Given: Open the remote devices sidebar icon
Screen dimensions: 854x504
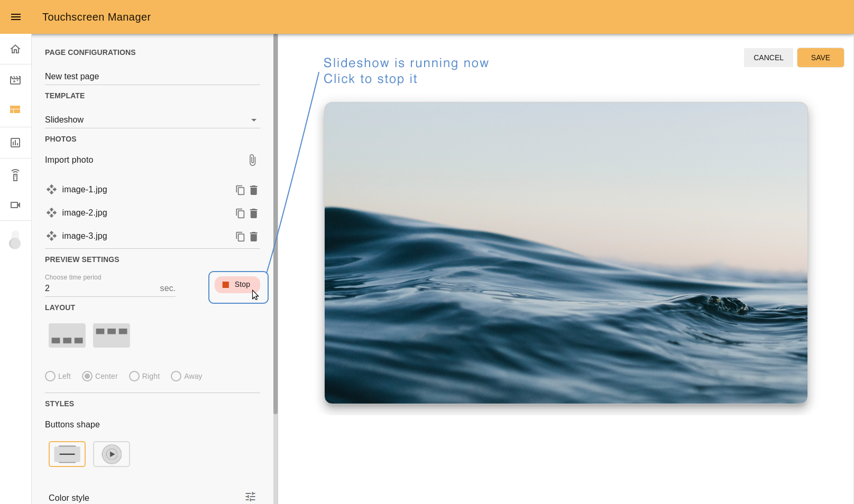Looking at the screenshot, I should 15,175.
